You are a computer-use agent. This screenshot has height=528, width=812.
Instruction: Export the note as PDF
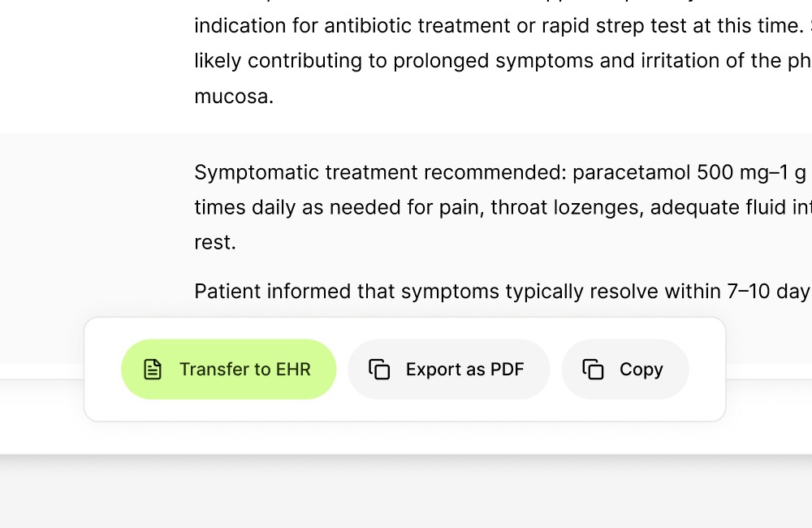[x=448, y=370]
